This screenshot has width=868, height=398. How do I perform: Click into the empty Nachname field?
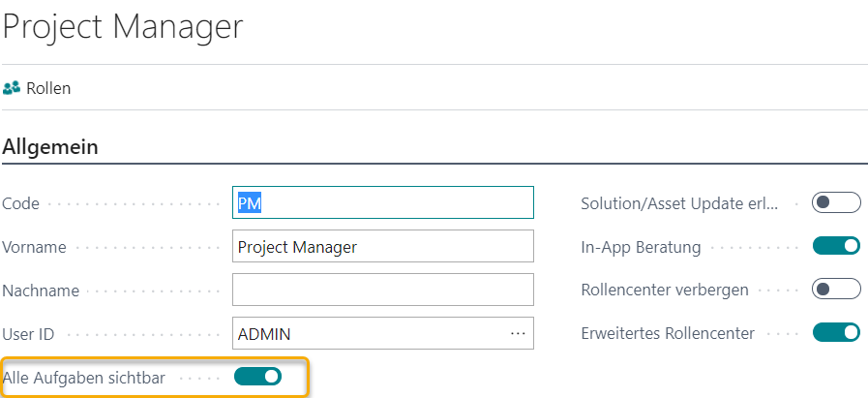[x=383, y=290]
